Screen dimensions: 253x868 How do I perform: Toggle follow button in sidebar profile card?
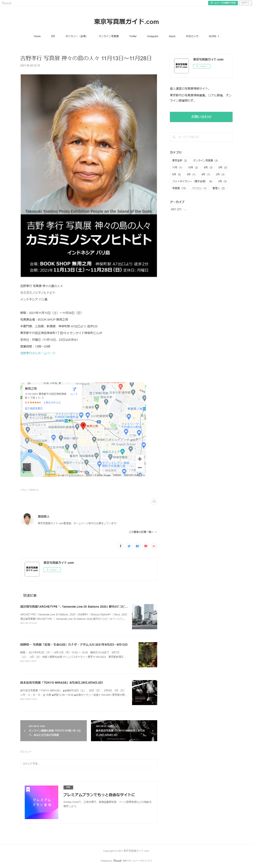(x=201, y=66)
